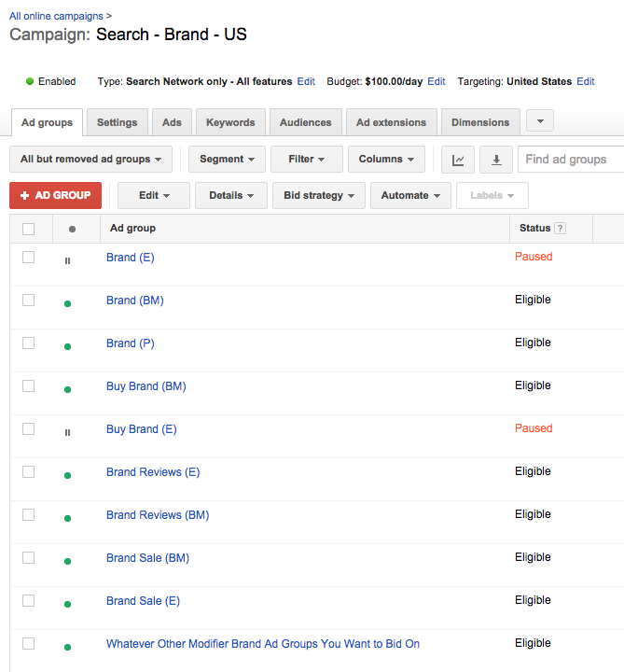The height and width of the screenshot is (672, 624).
Task: Check the box for Brand (P) ad group
Action: (28, 343)
